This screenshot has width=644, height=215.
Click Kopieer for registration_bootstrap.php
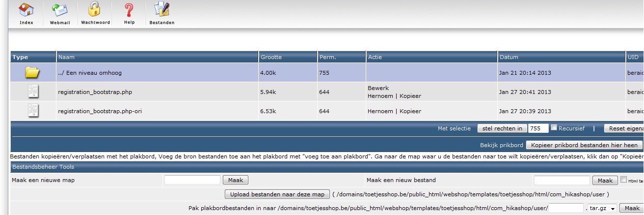pos(411,96)
